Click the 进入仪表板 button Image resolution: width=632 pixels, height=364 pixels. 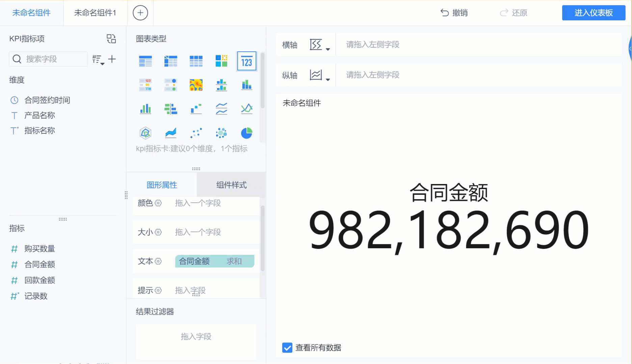tap(594, 12)
